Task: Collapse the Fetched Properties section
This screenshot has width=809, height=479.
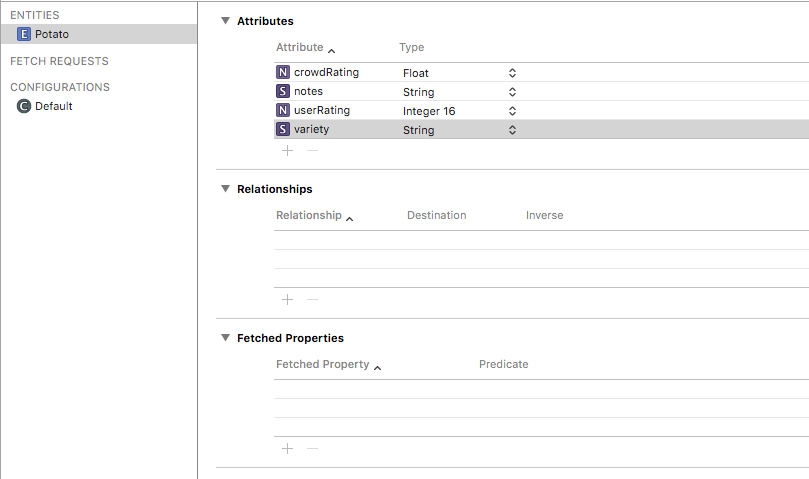Action: point(226,338)
